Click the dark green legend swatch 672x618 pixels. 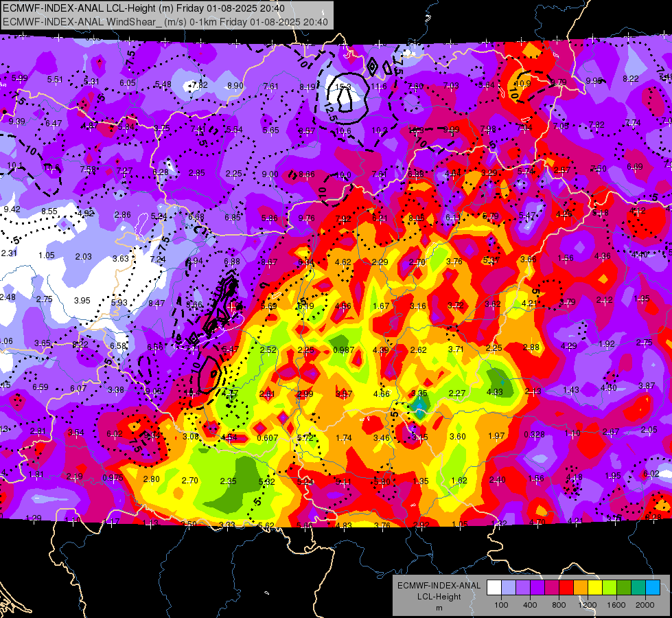click(624, 588)
